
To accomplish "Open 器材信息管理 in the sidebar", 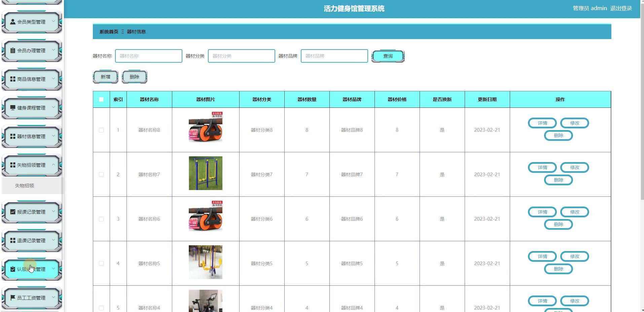I will coord(32,136).
